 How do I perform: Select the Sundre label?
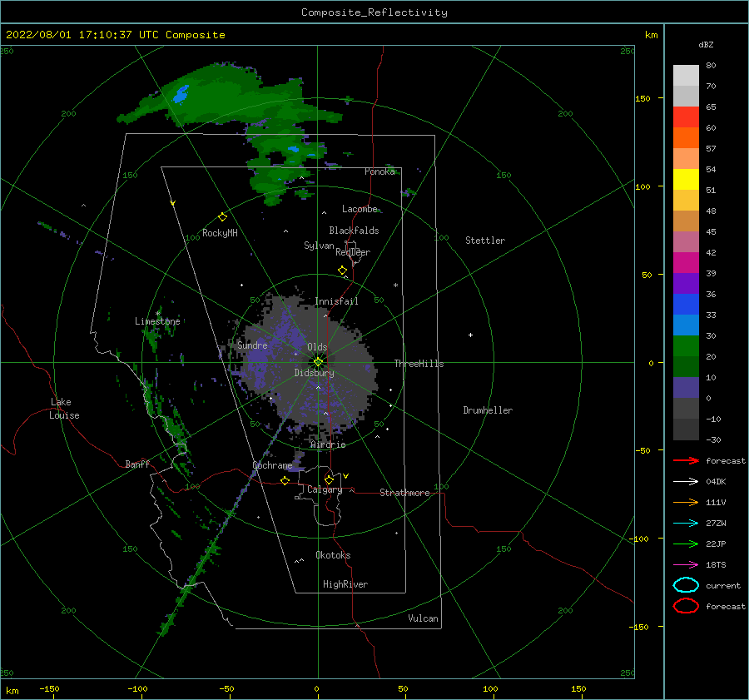252,345
